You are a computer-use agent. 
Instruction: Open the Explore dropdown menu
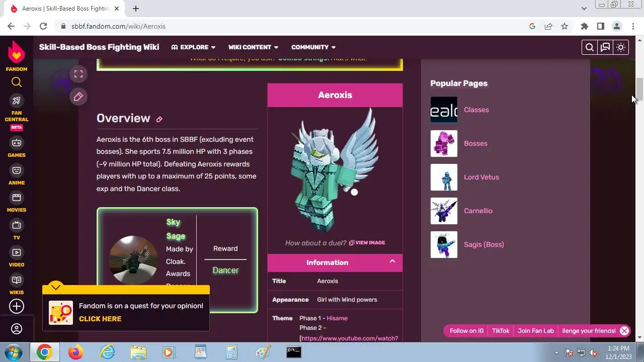click(x=193, y=47)
